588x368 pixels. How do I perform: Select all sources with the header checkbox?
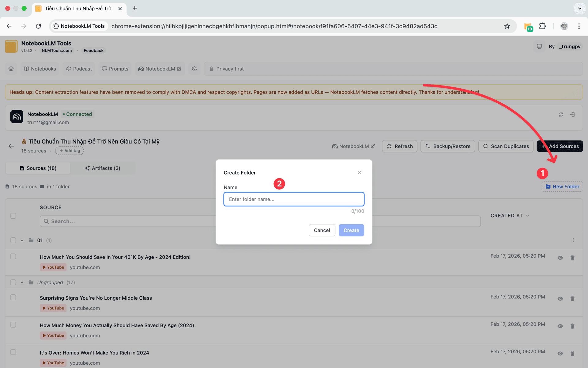[x=13, y=216]
